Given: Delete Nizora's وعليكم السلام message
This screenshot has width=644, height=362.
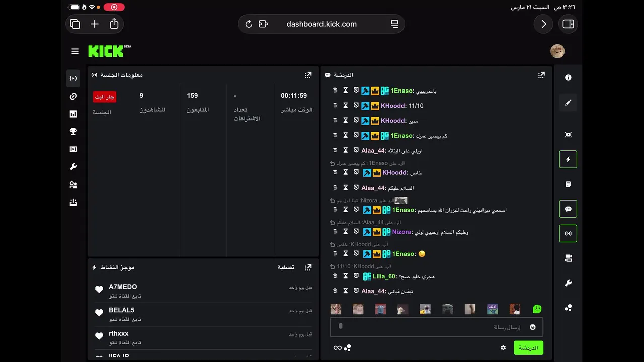Looking at the screenshot, I should click(335, 232).
